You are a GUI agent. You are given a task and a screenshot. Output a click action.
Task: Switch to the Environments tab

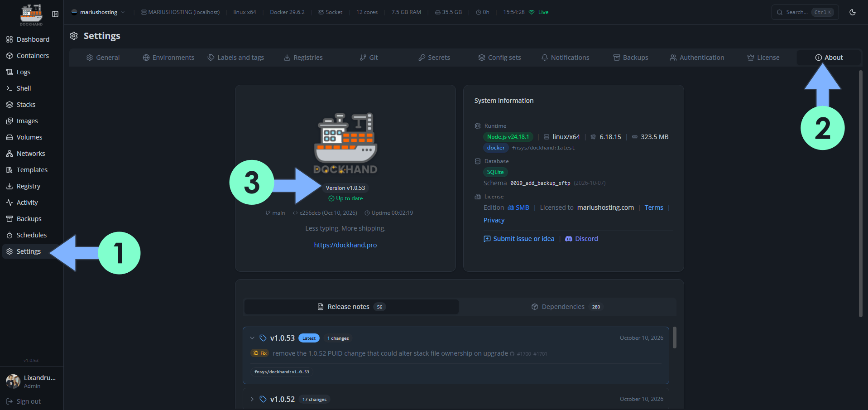click(x=168, y=58)
